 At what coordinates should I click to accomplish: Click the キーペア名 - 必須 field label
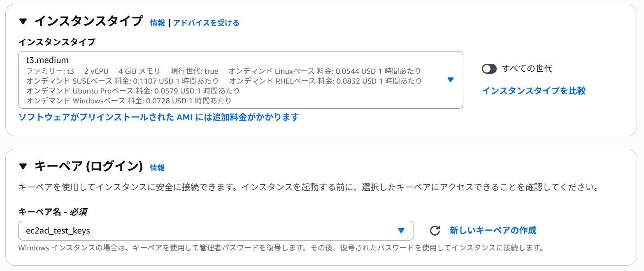point(53,212)
